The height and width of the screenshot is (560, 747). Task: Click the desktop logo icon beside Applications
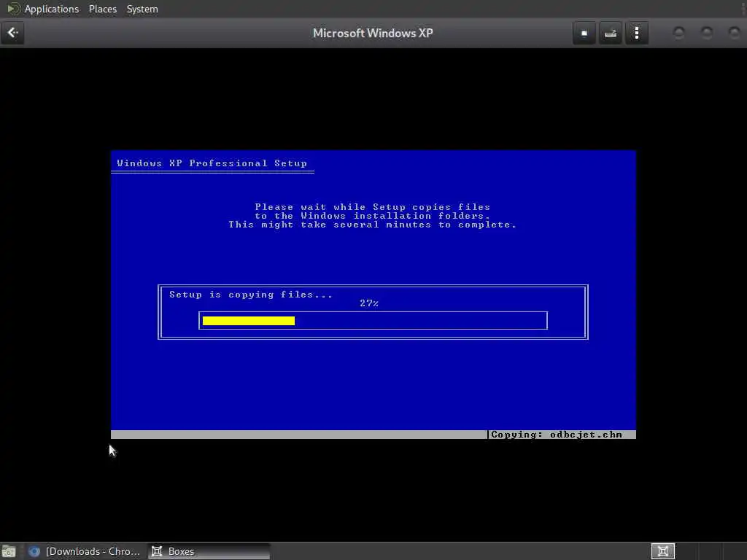click(x=13, y=9)
